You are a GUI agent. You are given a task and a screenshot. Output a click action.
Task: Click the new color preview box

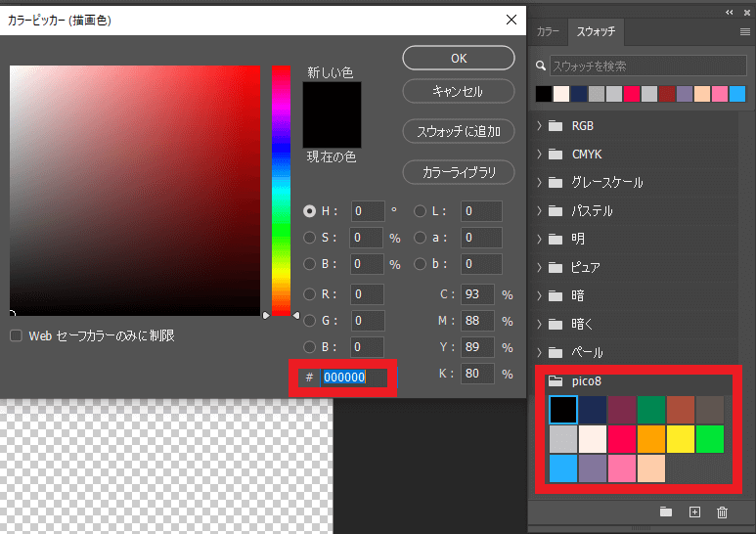click(x=332, y=99)
